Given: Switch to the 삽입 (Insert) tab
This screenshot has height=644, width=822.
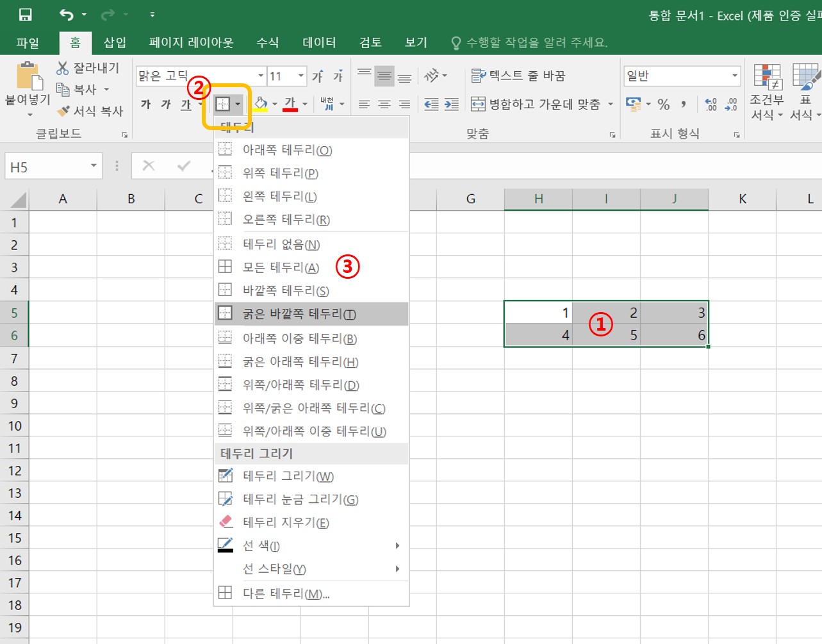Looking at the screenshot, I should pyautogui.click(x=115, y=43).
